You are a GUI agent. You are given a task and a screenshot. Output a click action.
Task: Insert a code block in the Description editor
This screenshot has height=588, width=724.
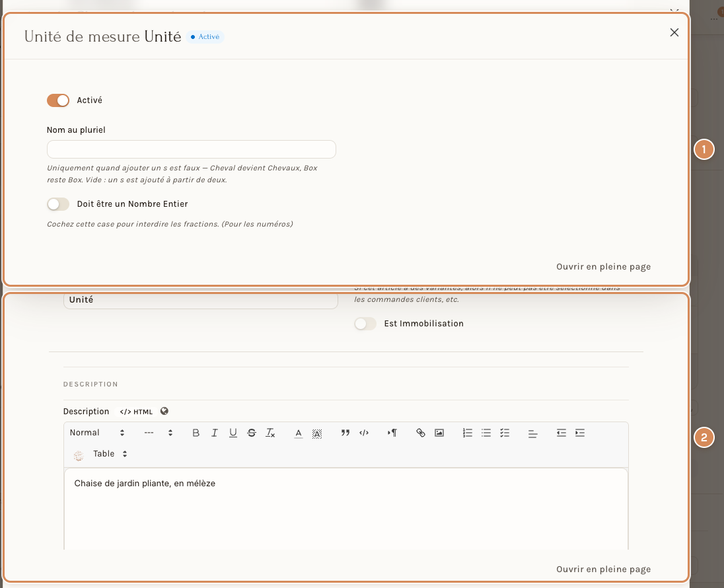(364, 433)
